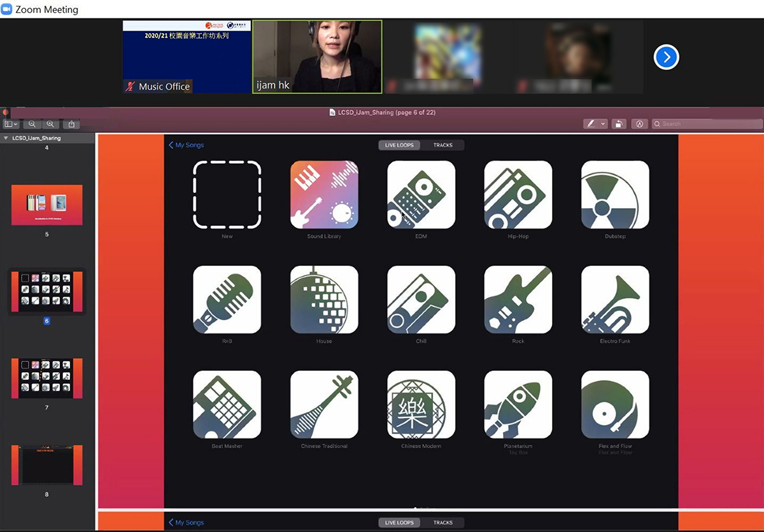Open the EDM live loops template

coord(421,195)
